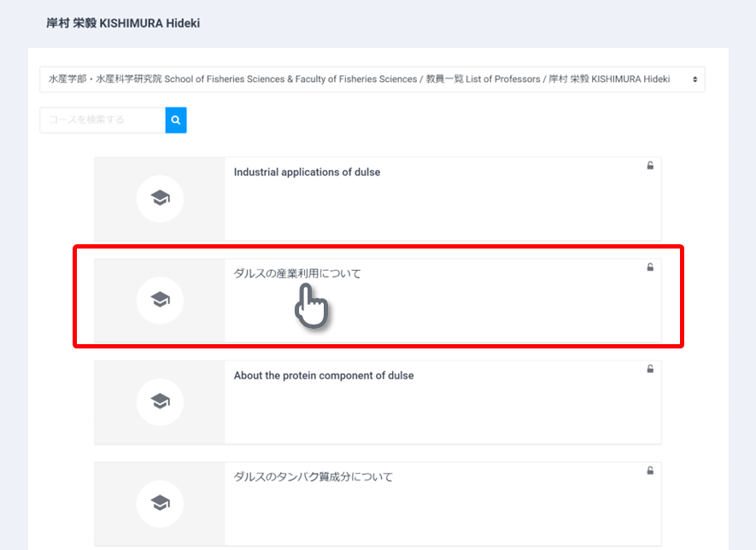
Task: Click lock icon on About the protein component card
Action: [650, 369]
